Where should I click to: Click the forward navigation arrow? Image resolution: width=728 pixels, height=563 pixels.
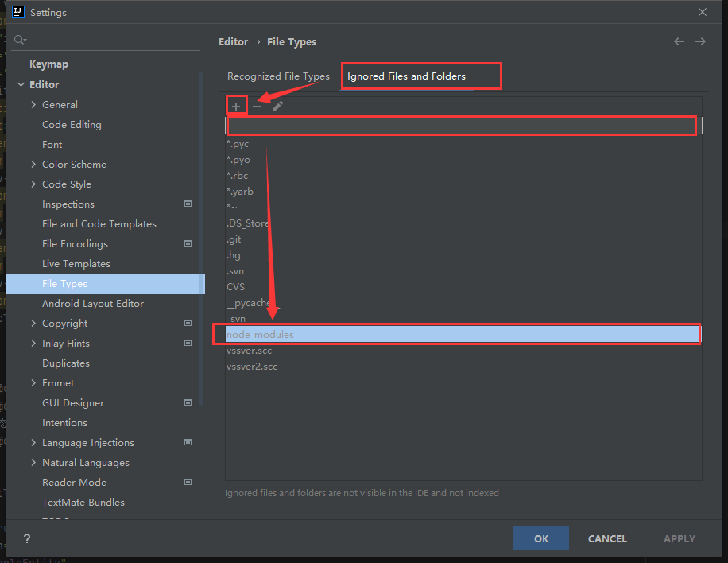700,41
